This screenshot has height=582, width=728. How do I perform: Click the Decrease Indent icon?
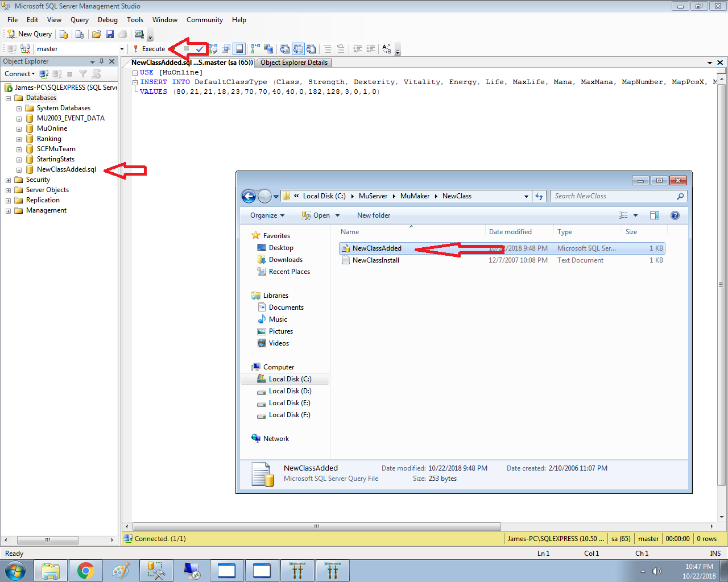(x=357, y=49)
